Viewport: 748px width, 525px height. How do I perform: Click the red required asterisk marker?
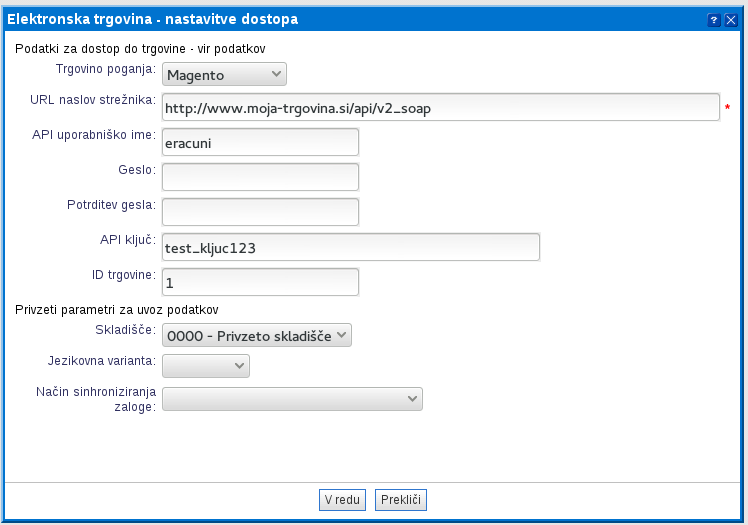tap(728, 108)
